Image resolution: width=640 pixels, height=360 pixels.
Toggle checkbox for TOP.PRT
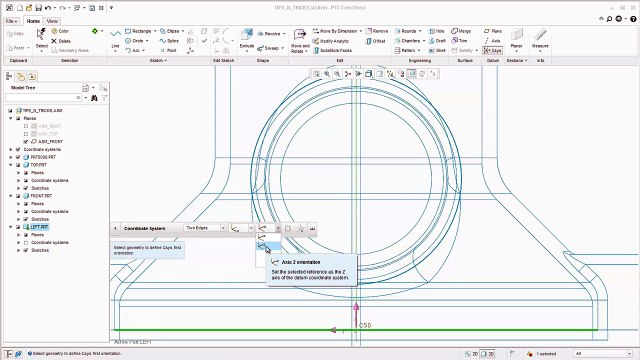click(18, 165)
